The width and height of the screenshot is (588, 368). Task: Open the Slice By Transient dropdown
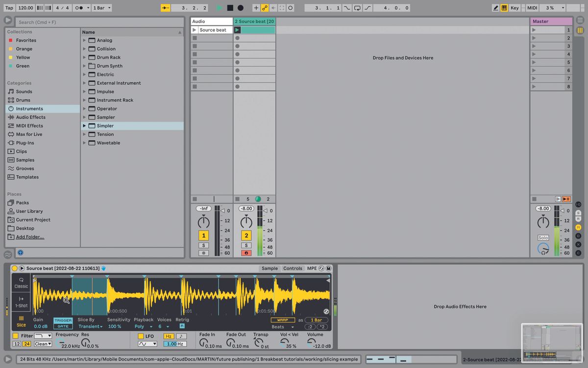(91, 326)
